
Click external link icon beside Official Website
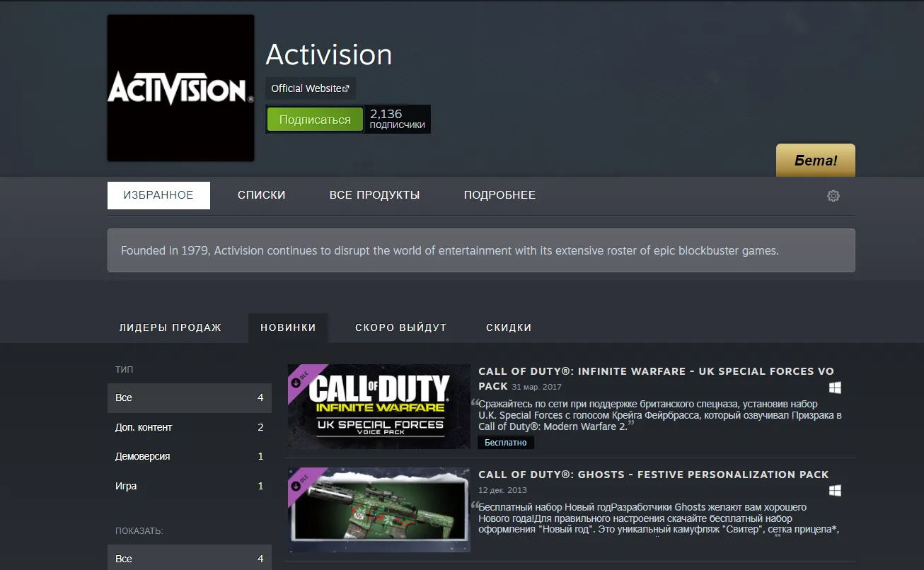[x=346, y=88]
